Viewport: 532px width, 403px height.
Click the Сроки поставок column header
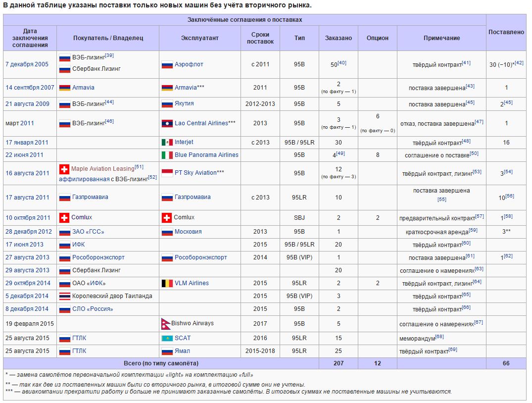(x=260, y=38)
